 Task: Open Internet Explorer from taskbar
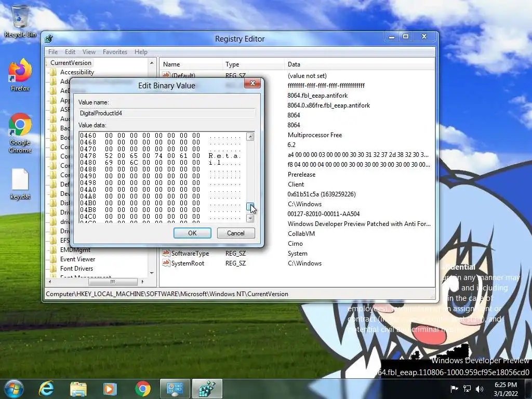pos(46,389)
